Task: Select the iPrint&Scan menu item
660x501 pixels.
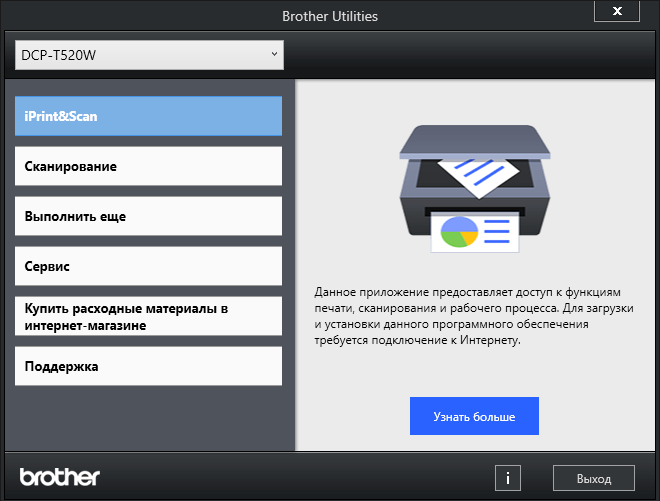Action: click(149, 116)
